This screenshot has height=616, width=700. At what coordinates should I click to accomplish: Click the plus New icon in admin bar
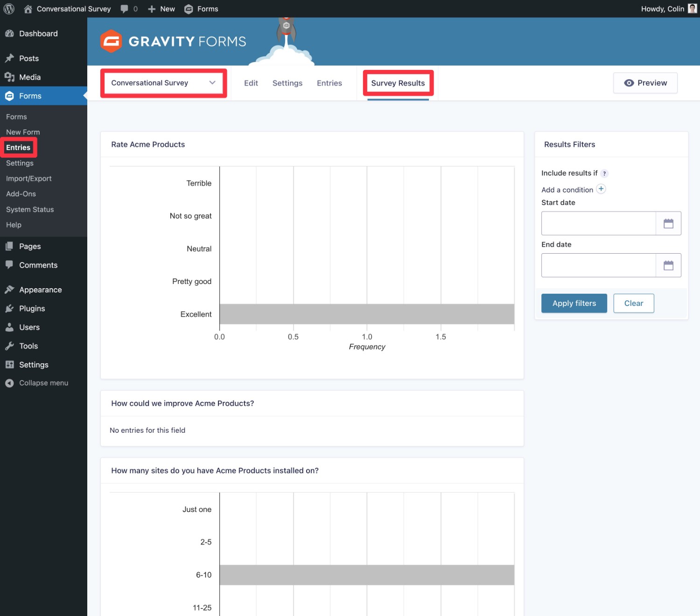click(x=152, y=9)
